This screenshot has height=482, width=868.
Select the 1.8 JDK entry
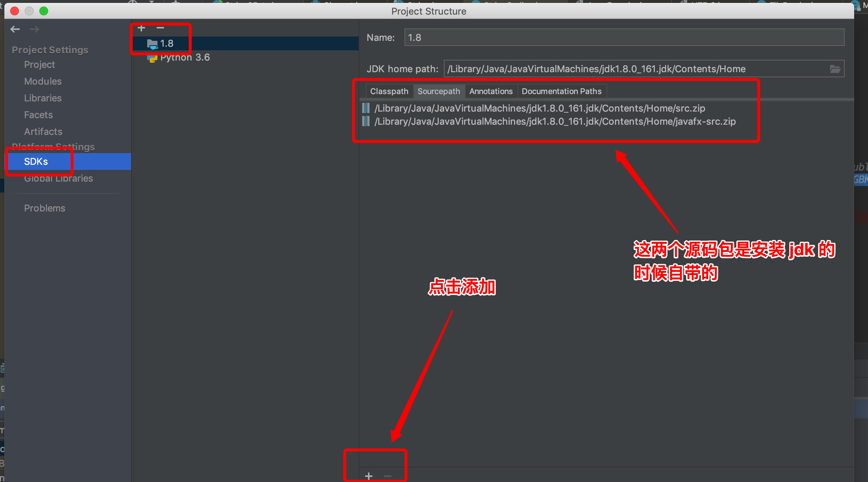pyautogui.click(x=167, y=44)
